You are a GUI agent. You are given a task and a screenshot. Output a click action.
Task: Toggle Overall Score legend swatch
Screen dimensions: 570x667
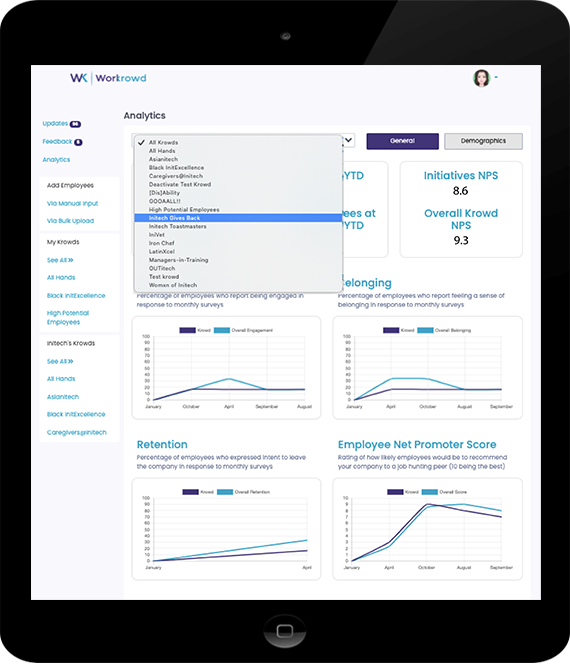coord(430,492)
